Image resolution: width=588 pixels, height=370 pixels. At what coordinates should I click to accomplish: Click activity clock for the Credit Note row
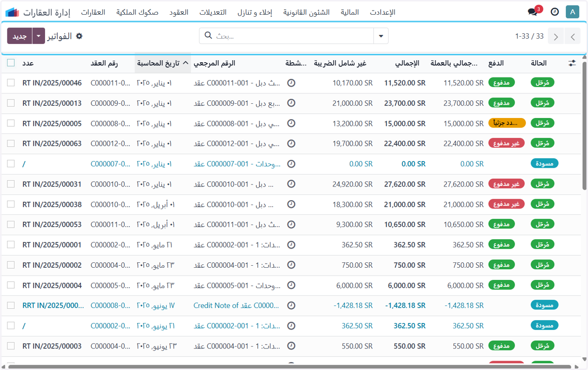[291, 305]
